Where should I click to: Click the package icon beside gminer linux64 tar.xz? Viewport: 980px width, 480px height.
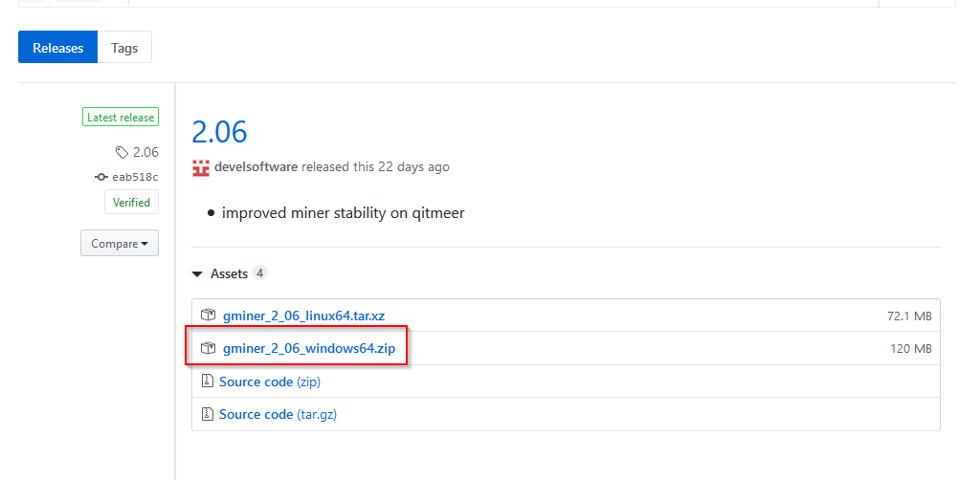[208, 316]
